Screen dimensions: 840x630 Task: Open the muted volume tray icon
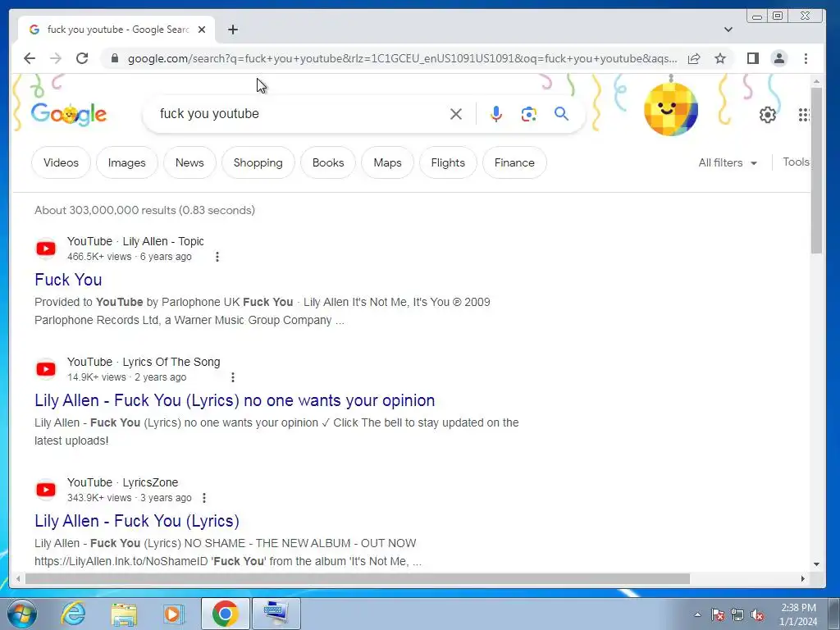point(757,614)
